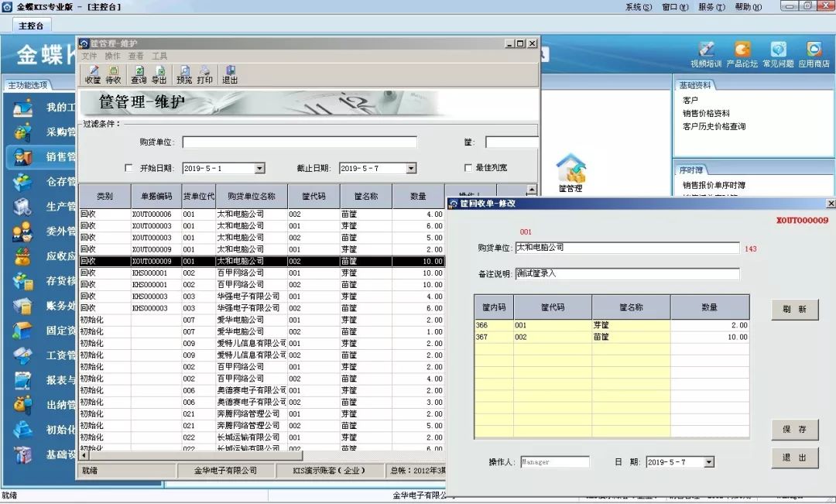
Task: Click the 购货单位 field showing 太和电脑公司
Action: 628,248
